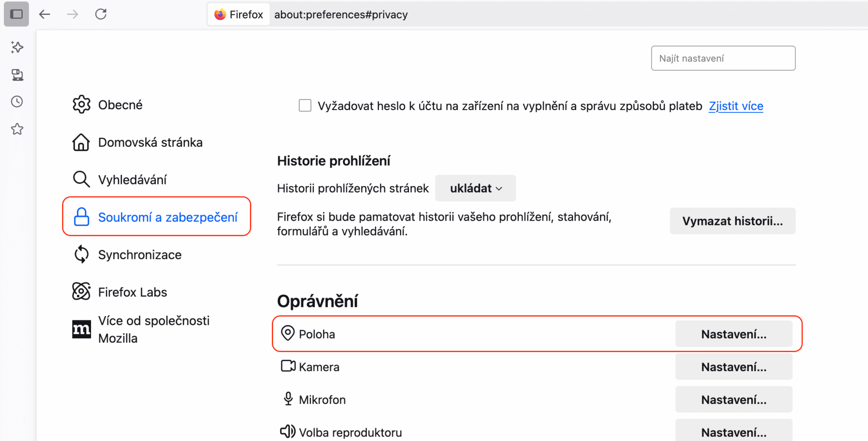Enable requiring device password for payments
868x441 pixels.
tap(305, 106)
